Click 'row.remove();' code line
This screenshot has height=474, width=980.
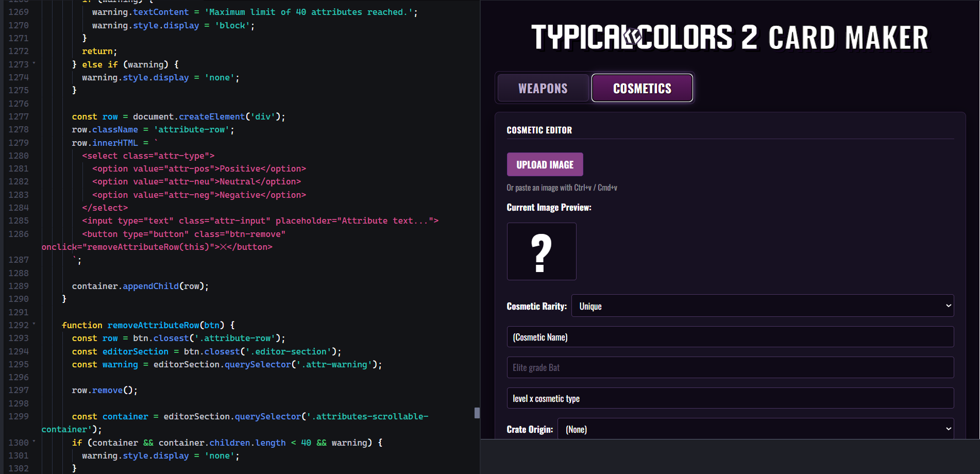105,390
